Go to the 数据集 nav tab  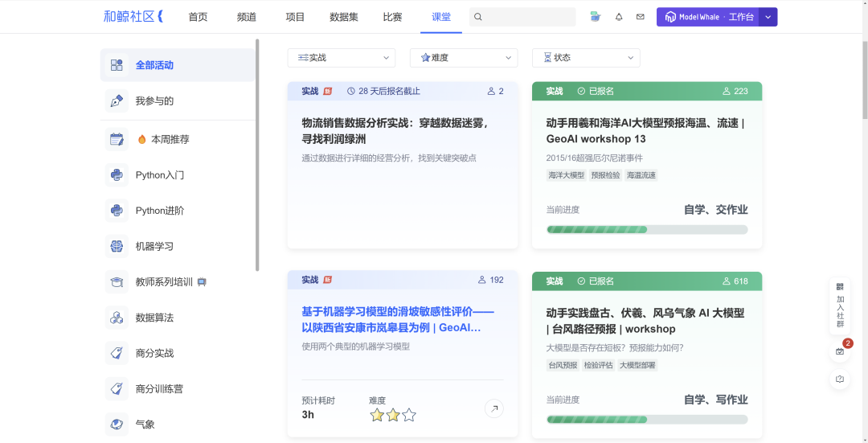[x=344, y=17]
